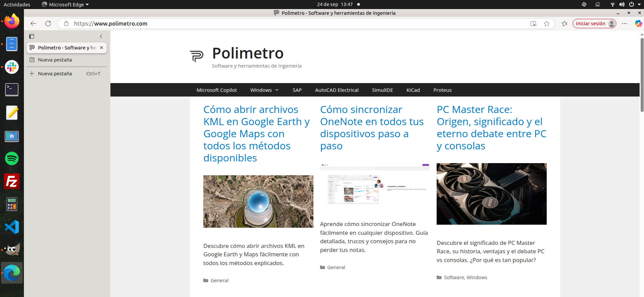Open Edge settings and more menu

pyautogui.click(x=624, y=24)
